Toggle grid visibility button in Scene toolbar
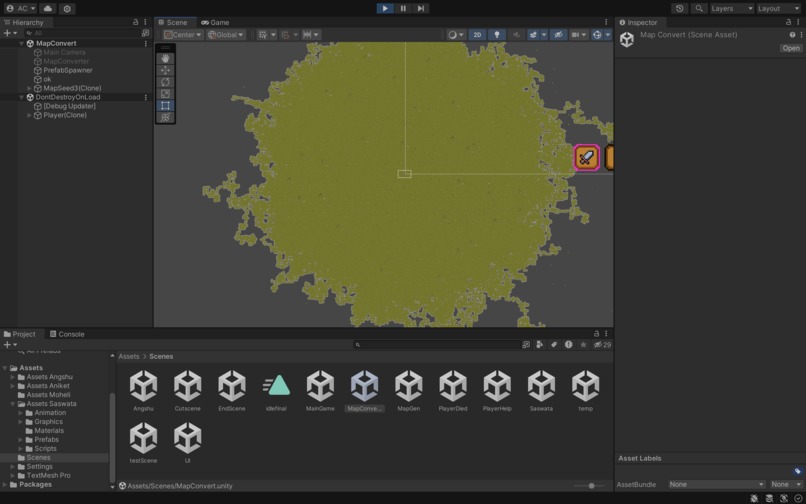806x504 pixels. pyautogui.click(x=263, y=34)
